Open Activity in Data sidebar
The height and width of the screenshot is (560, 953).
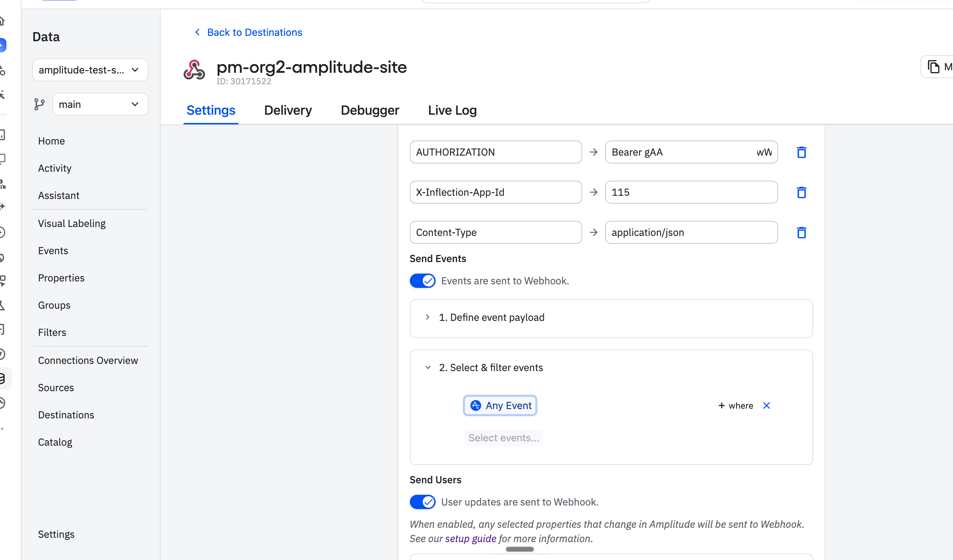(x=54, y=168)
